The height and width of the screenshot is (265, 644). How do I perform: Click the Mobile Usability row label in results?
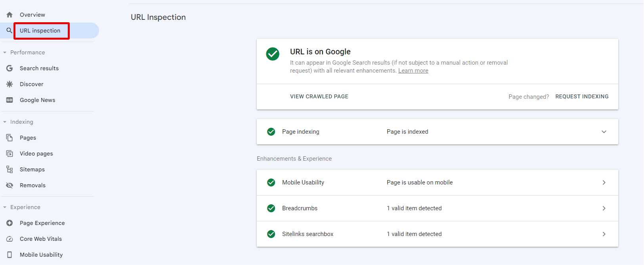(x=303, y=182)
